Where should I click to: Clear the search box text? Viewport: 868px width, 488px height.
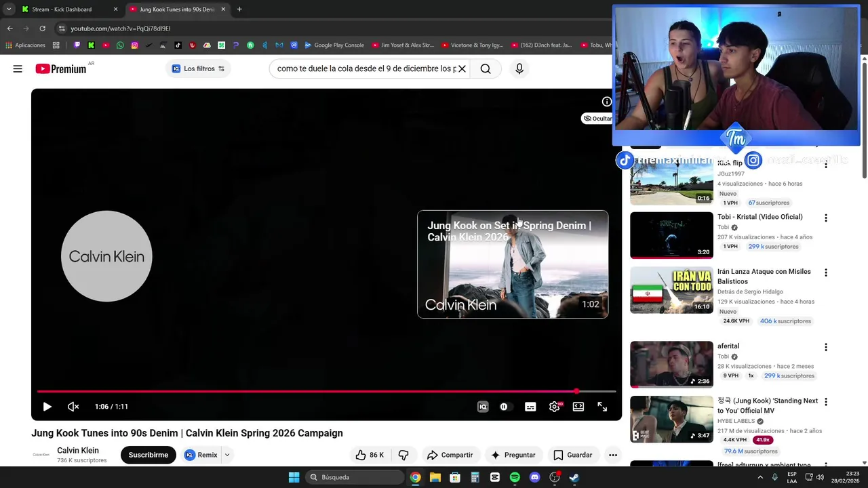pyautogui.click(x=462, y=68)
